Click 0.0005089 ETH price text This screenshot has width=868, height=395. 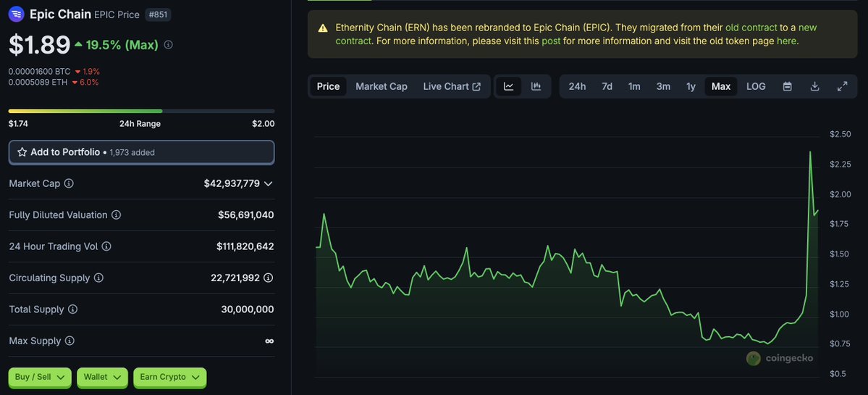38,82
